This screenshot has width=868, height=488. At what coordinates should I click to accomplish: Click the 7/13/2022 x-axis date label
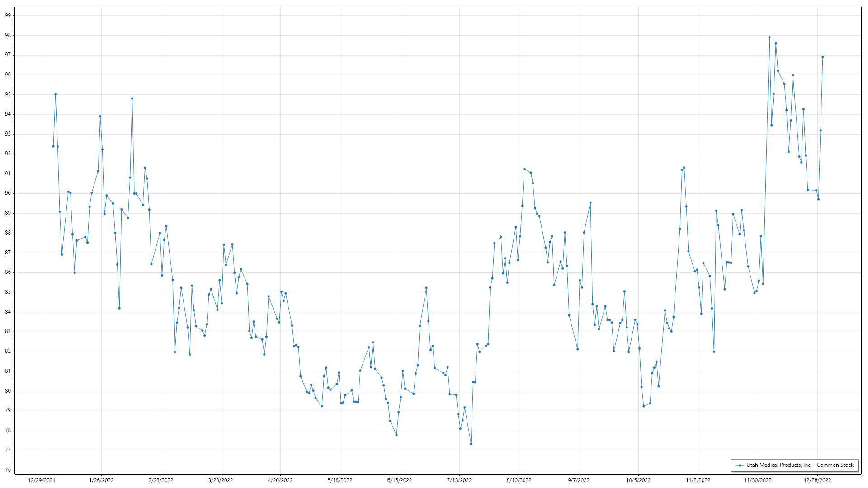[x=459, y=480]
